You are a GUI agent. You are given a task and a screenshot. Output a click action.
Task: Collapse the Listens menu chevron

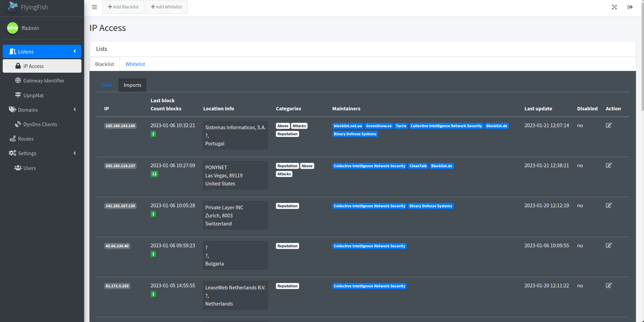click(75, 51)
